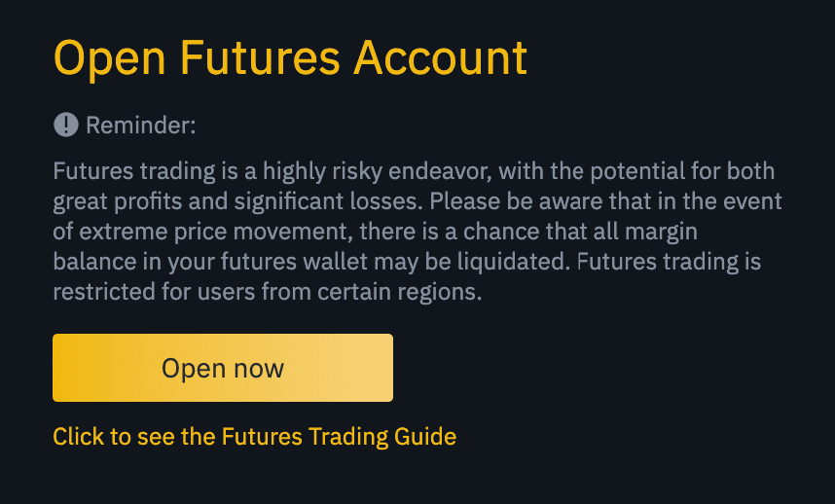Click the Open now button
Screen dimensions: 835x504
tap(222, 368)
